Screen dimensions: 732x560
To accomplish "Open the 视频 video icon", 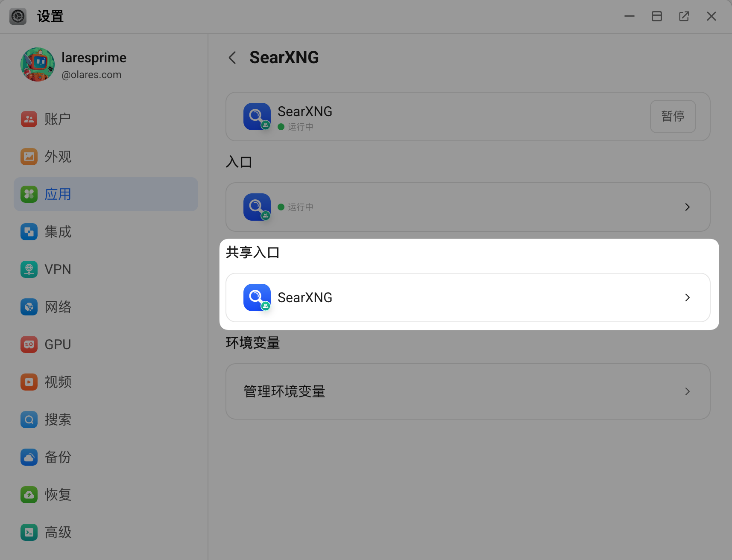I will [29, 382].
